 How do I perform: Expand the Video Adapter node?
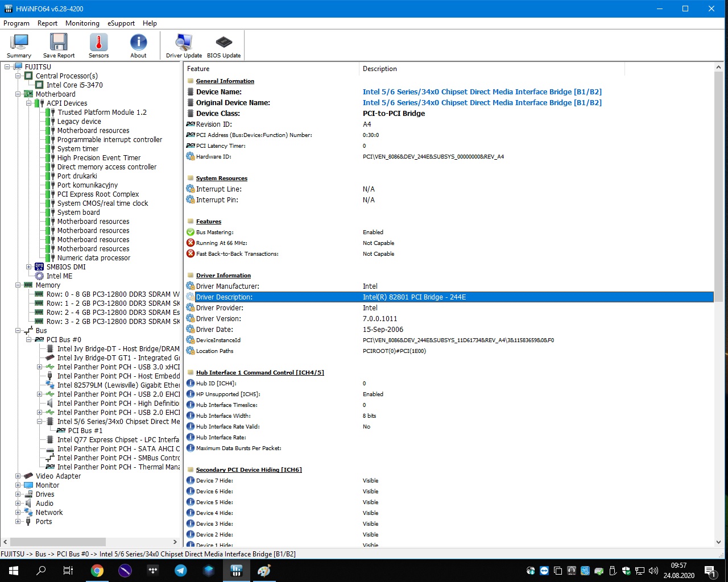pyautogui.click(x=18, y=476)
